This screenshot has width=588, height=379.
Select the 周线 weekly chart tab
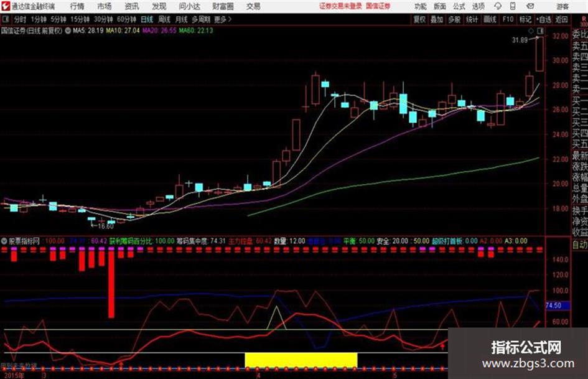coord(164,19)
